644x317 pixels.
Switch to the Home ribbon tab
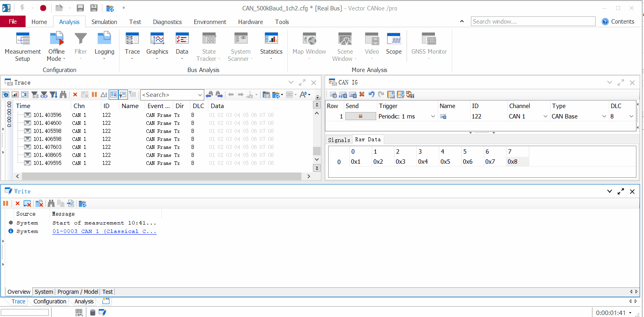coord(39,22)
